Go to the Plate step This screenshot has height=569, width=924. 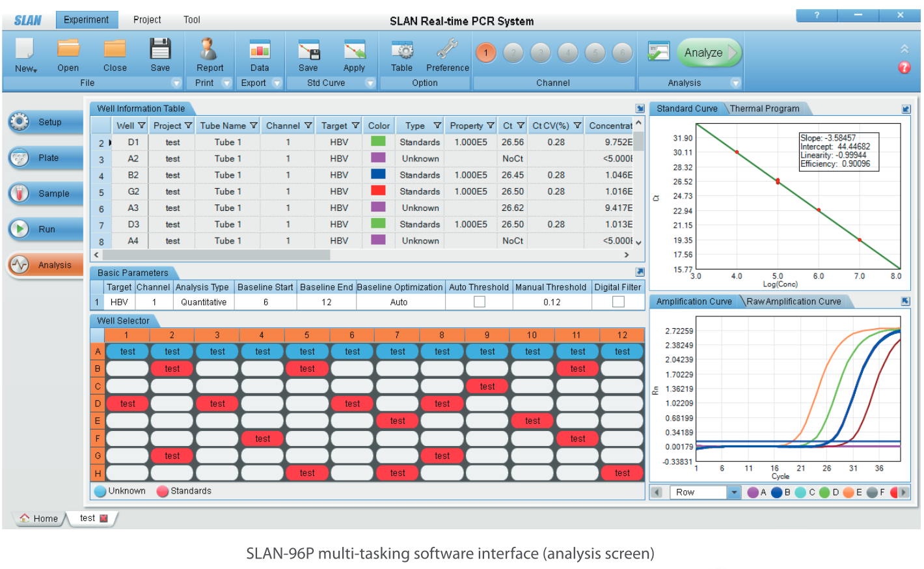tap(48, 158)
